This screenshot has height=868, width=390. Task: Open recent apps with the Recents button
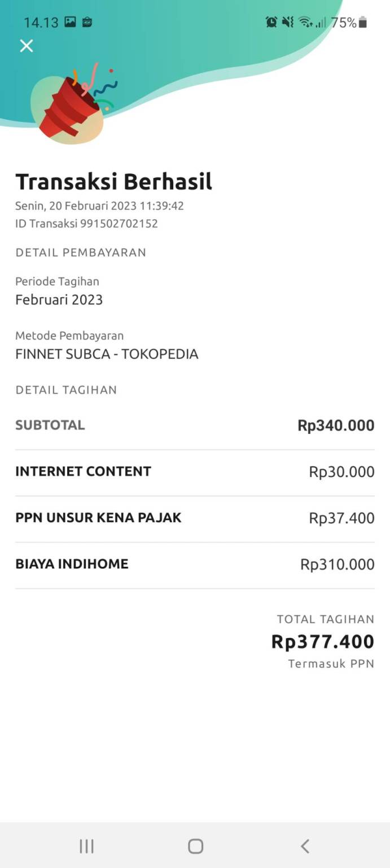click(86, 846)
